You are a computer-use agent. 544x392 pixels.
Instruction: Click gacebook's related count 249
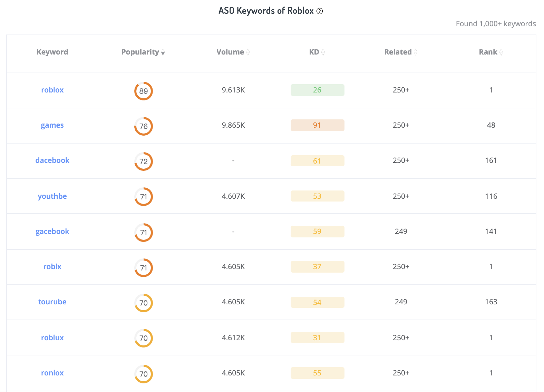point(401,232)
